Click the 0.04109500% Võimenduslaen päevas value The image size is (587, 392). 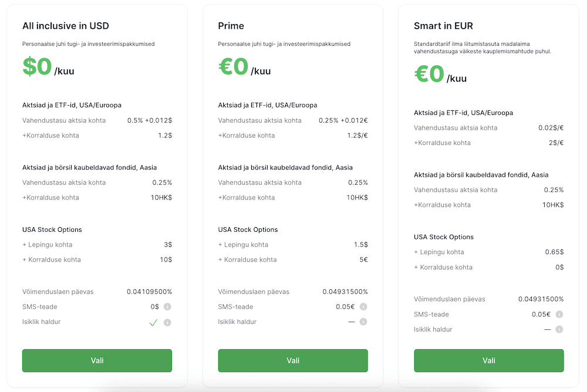click(149, 292)
